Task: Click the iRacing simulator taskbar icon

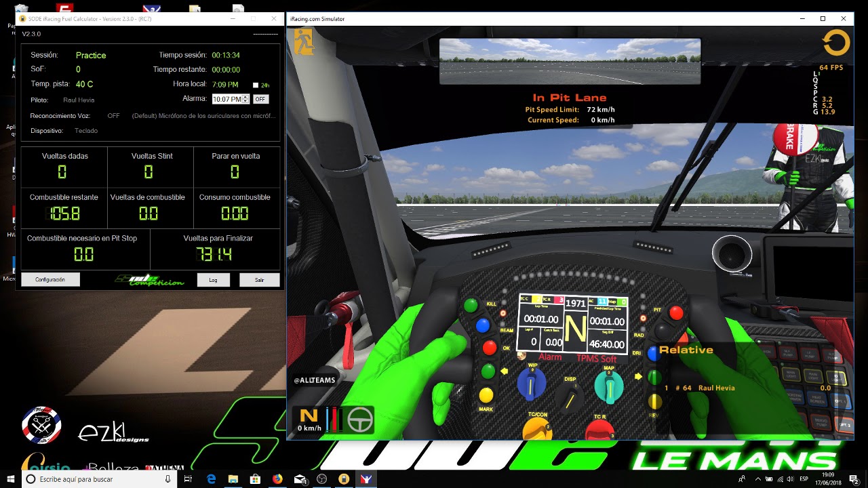Action: pyautogui.click(x=366, y=479)
